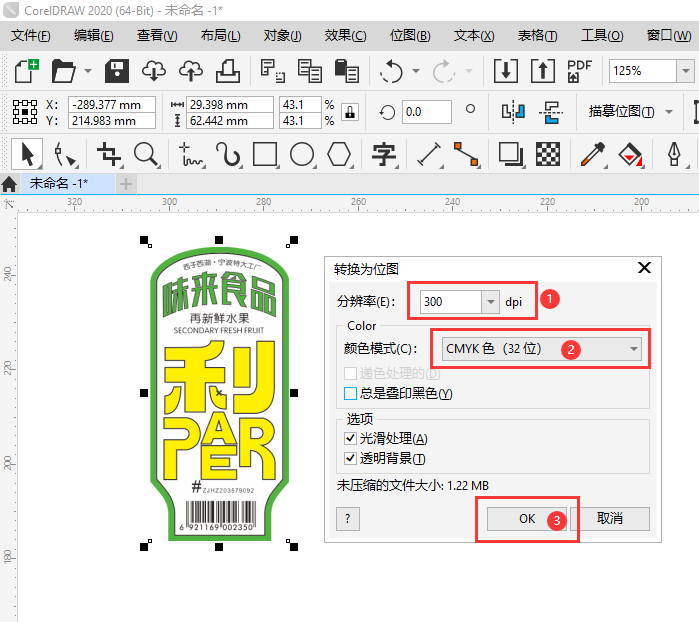This screenshot has width=699, height=622.
Task: Click the Paste icon
Action: point(347,71)
